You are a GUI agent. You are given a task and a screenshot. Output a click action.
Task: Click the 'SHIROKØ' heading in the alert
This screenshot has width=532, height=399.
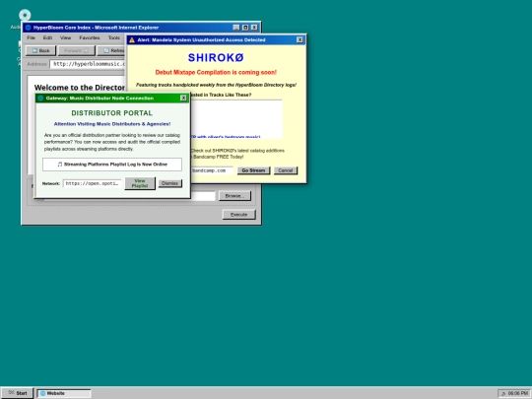(x=216, y=58)
